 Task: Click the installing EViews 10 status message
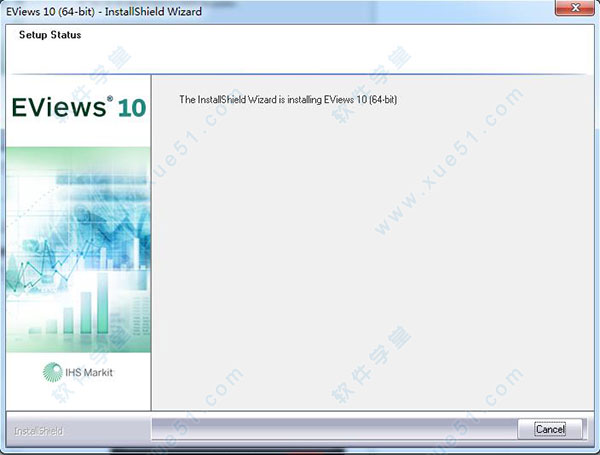[x=288, y=99]
